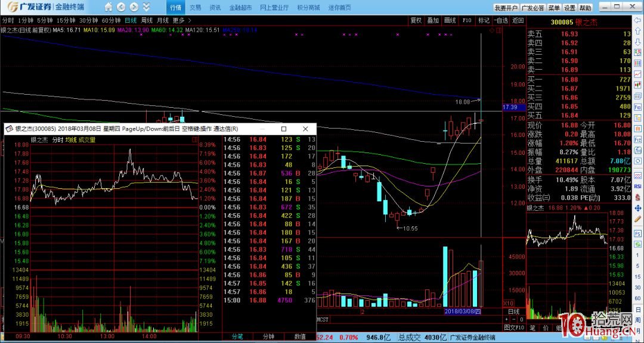
Task: Navigate forward with the right arrow
Action: pyautogui.click(x=134, y=7)
